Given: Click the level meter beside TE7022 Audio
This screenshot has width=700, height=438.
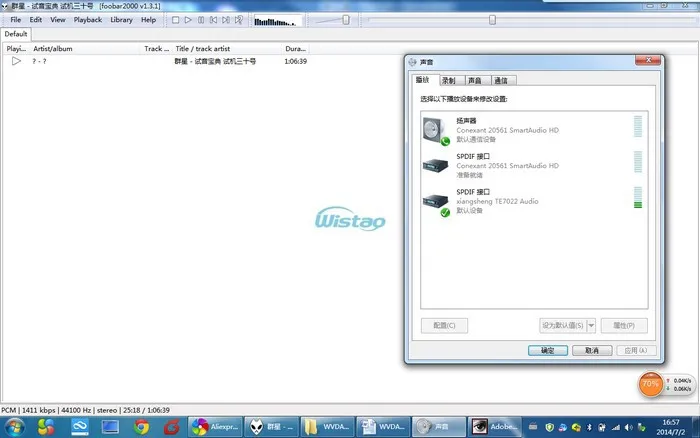Looking at the screenshot, I should pyautogui.click(x=638, y=197).
